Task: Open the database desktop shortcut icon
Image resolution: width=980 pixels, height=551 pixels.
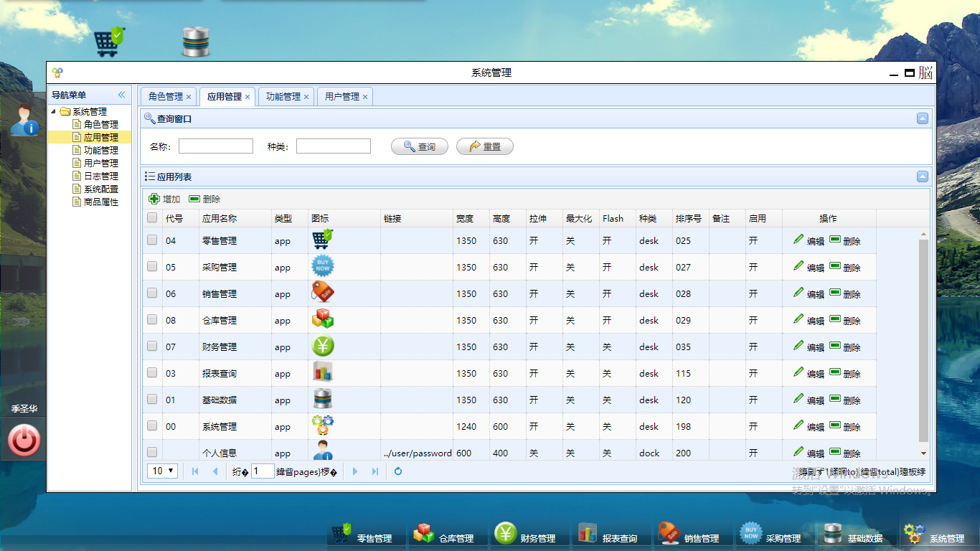Action: click(x=195, y=42)
